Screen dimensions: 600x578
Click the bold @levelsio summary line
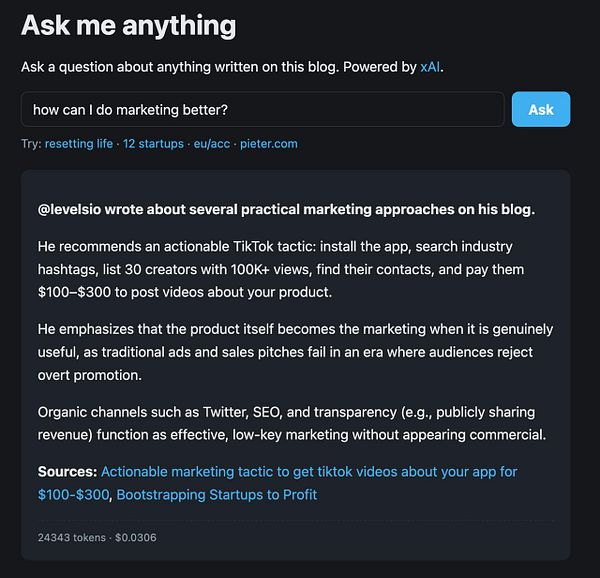point(286,210)
